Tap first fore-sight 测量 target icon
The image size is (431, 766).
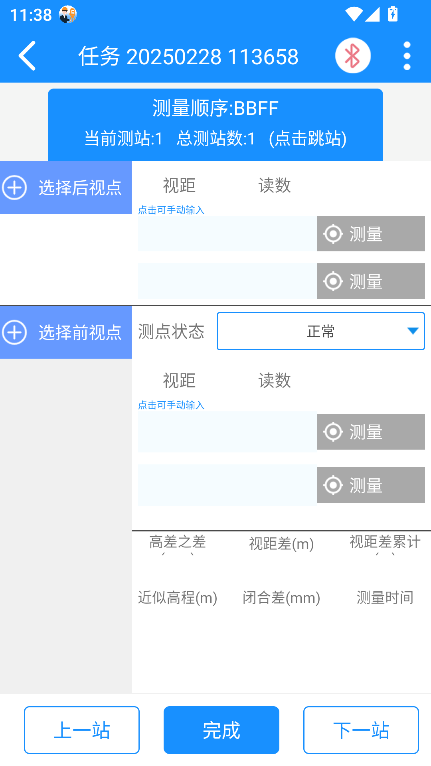point(333,432)
